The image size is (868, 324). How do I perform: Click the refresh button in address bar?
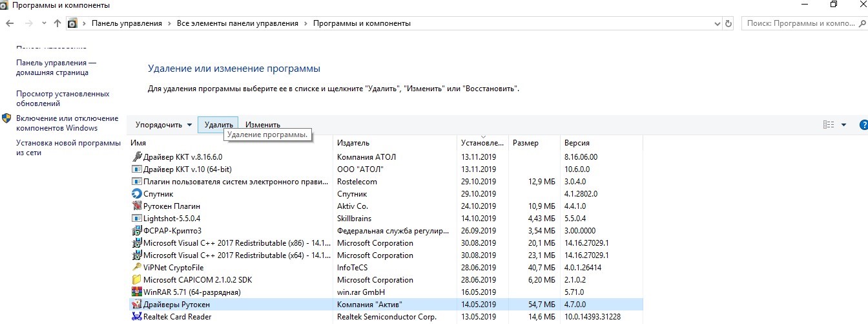tap(729, 23)
